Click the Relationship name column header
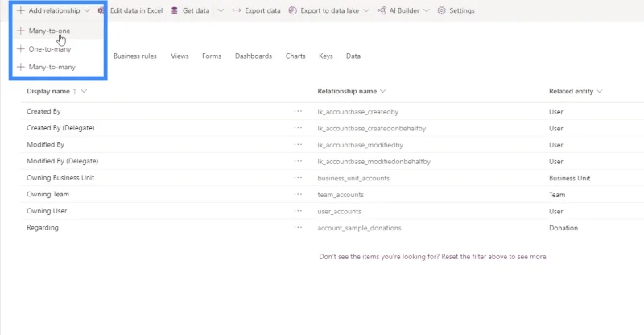 click(x=347, y=91)
